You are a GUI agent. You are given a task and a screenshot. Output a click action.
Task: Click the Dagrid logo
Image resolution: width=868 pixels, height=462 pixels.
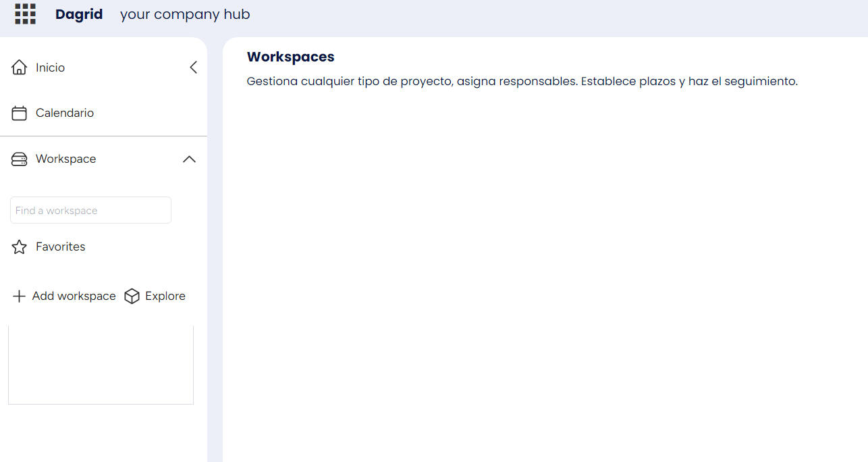click(78, 14)
